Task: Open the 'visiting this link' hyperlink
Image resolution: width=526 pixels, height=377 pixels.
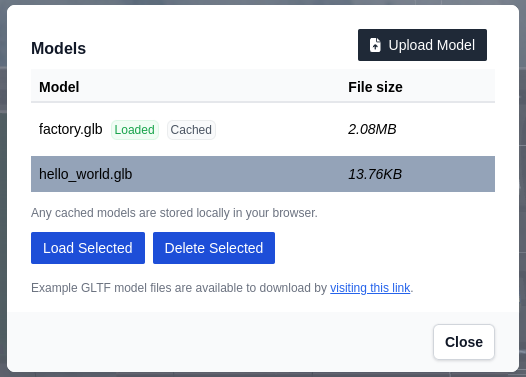Action: (370, 288)
